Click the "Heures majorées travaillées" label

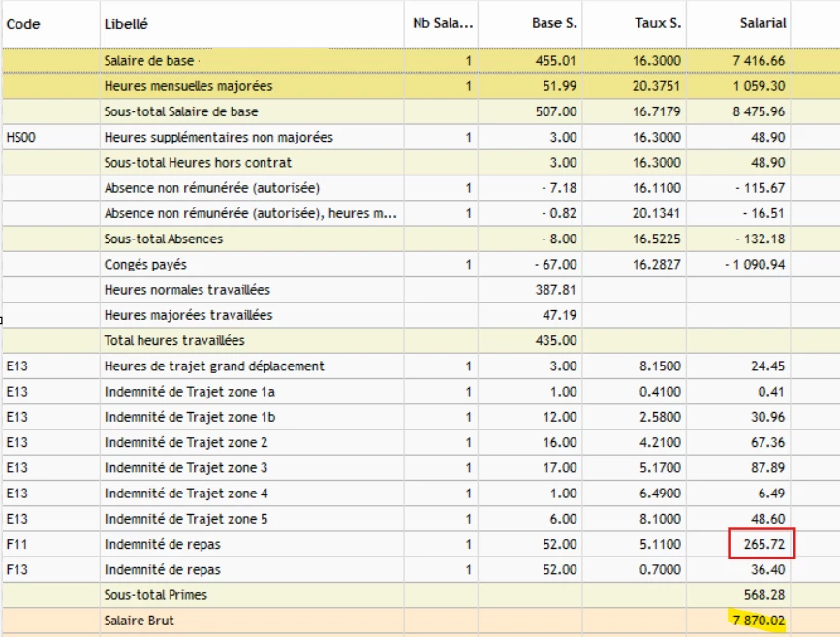[x=189, y=315]
